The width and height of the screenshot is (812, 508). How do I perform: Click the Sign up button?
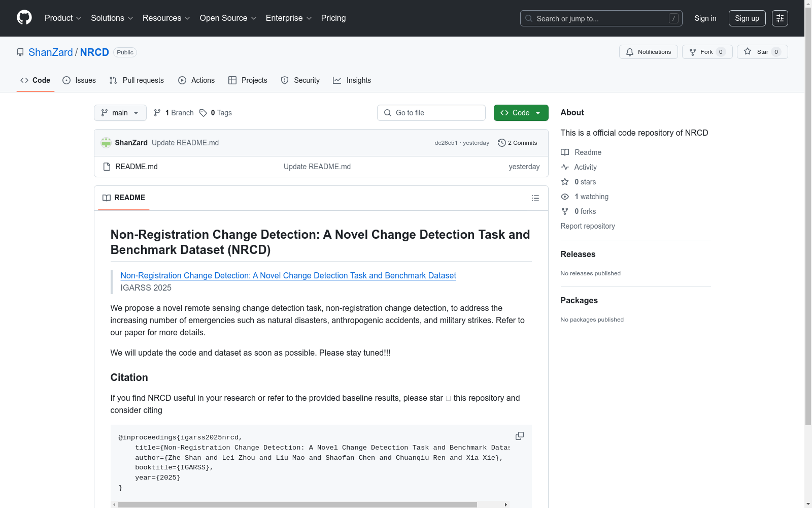(747, 18)
